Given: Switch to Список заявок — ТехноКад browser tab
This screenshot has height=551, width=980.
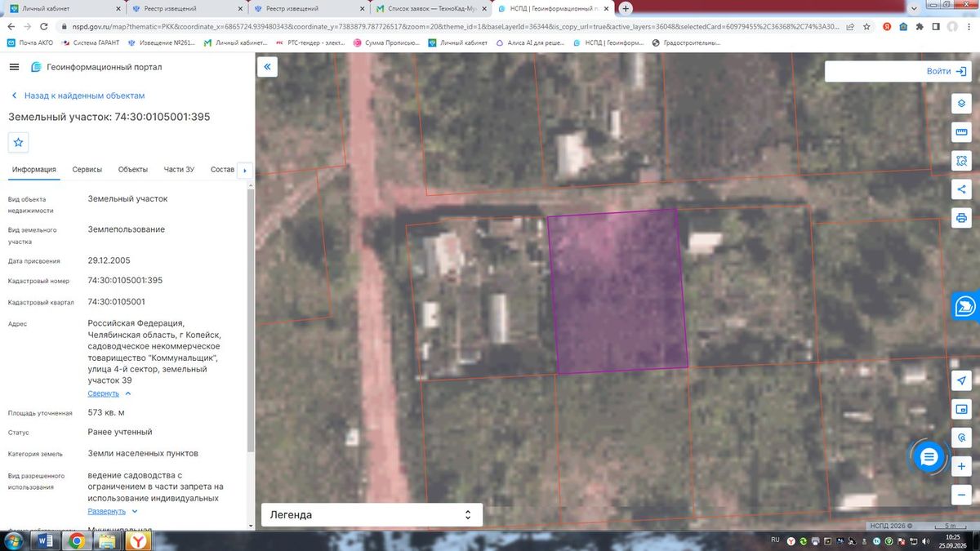Looking at the screenshot, I should 430,8.
